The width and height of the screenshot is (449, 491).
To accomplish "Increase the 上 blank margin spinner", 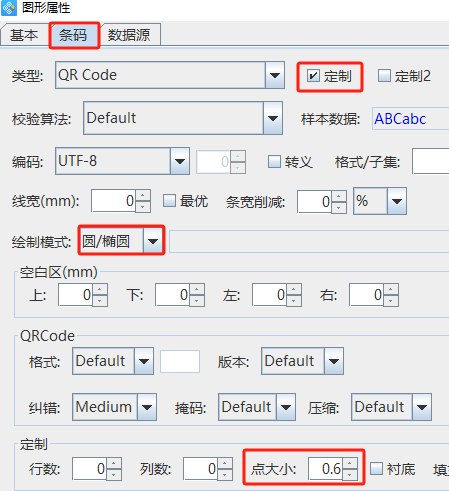I will (x=100, y=289).
